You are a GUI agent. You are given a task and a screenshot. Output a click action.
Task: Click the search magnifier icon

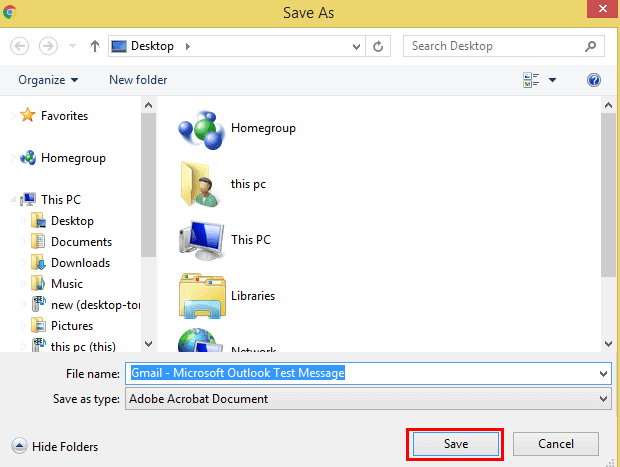592,46
